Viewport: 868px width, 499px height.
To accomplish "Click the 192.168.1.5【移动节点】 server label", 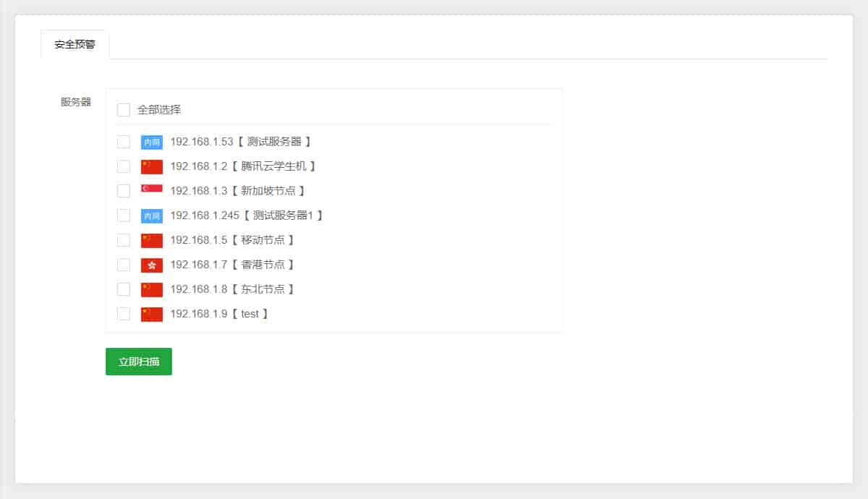I will (232, 240).
